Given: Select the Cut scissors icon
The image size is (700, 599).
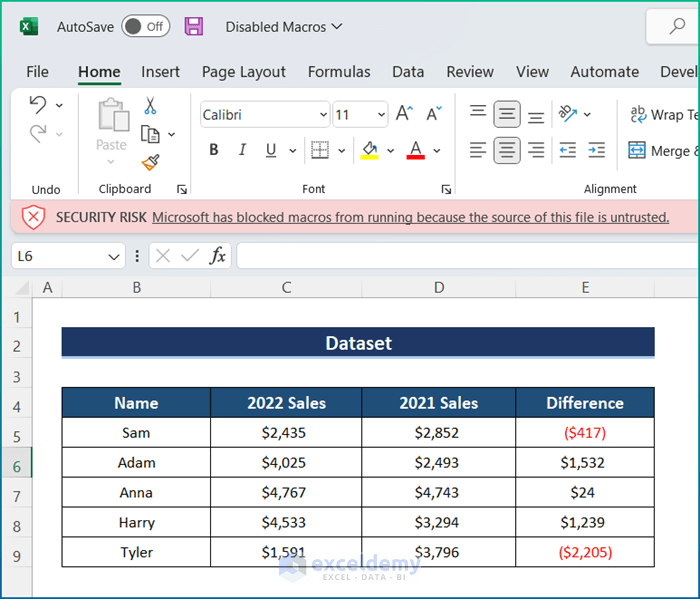Looking at the screenshot, I should pos(150,106).
